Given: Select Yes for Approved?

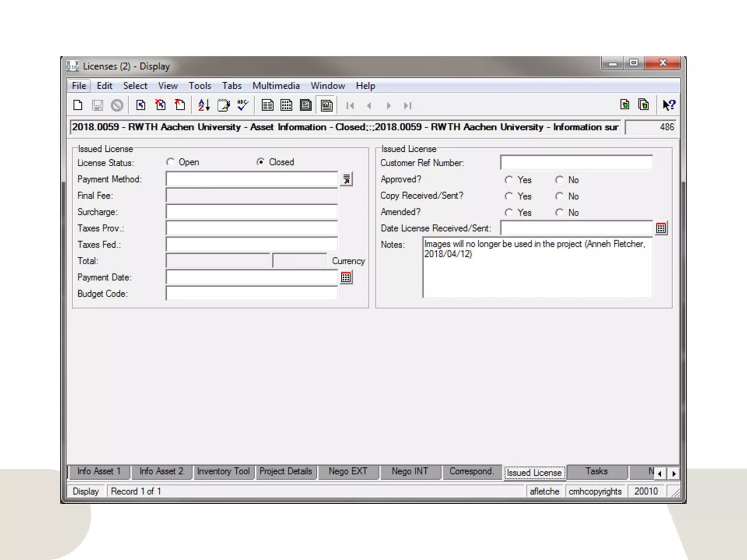Looking at the screenshot, I should [509, 180].
